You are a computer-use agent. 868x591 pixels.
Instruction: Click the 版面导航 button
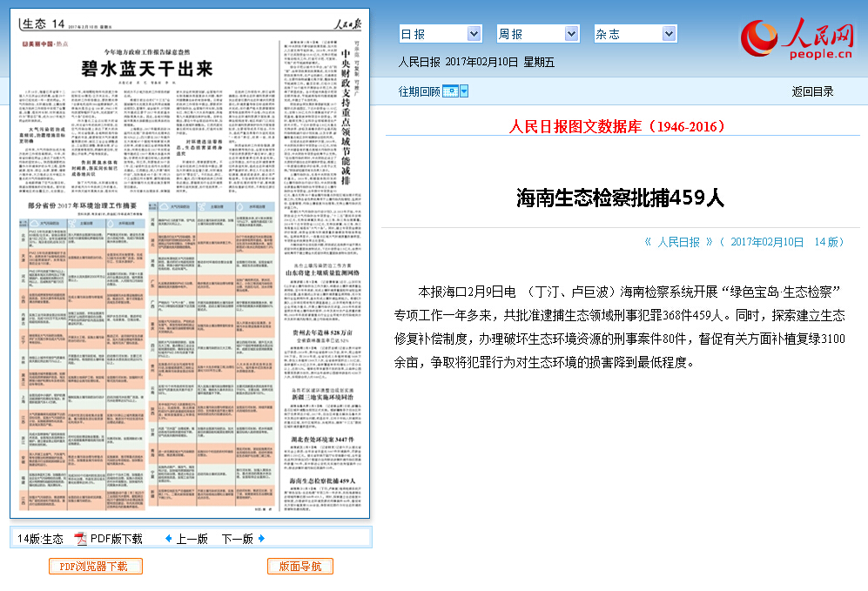300,566
